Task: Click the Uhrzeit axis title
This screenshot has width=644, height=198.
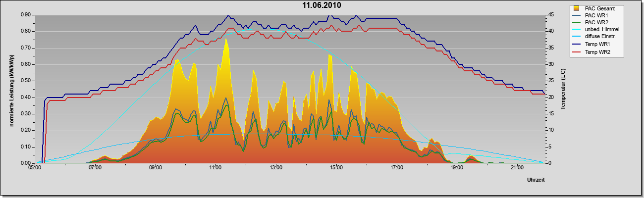Action: (x=536, y=180)
